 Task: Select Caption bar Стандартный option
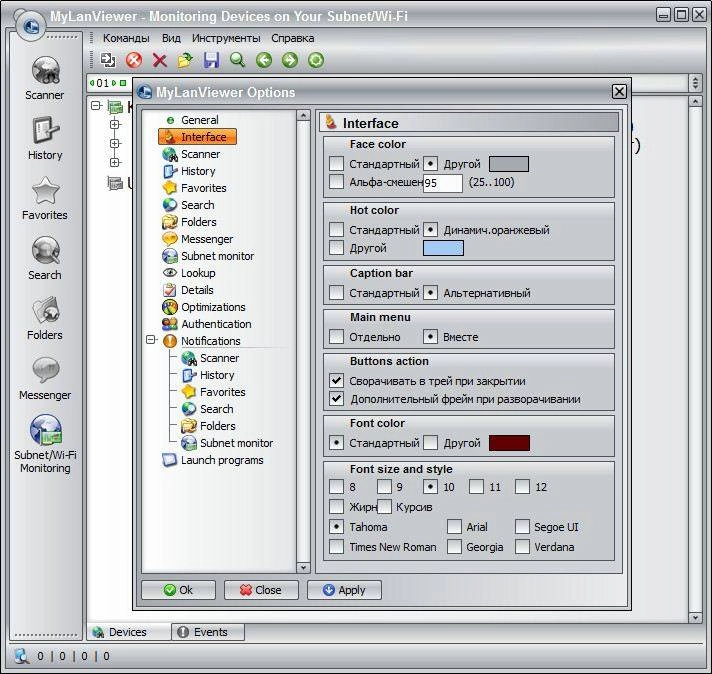coord(336,292)
